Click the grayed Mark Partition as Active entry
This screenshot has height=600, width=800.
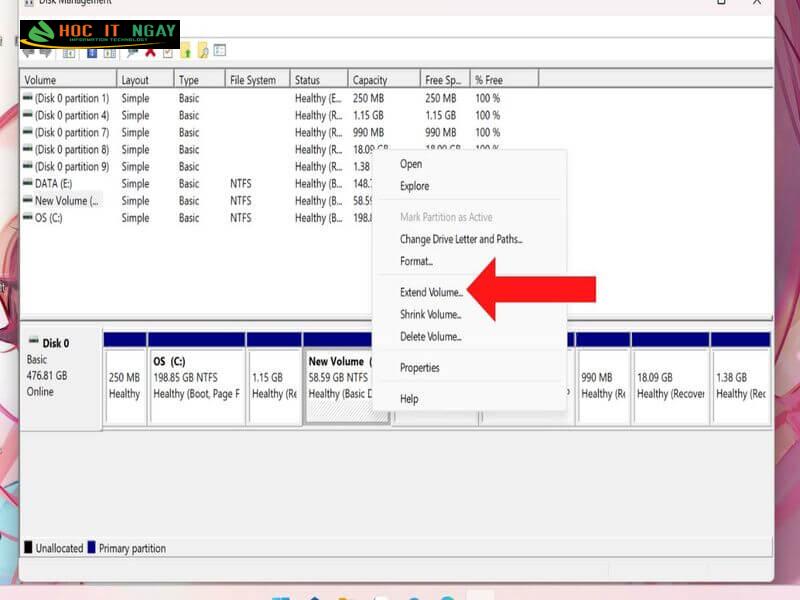[446, 217]
